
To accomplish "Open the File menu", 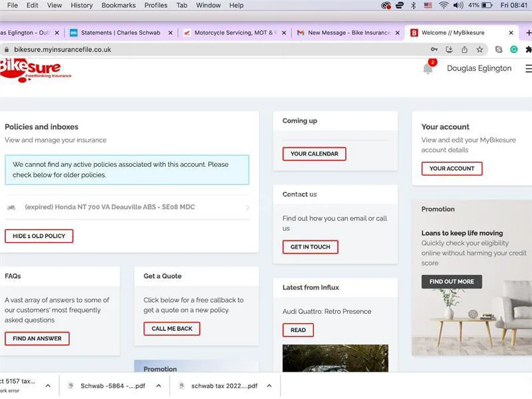I will pyautogui.click(x=12, y=5).
